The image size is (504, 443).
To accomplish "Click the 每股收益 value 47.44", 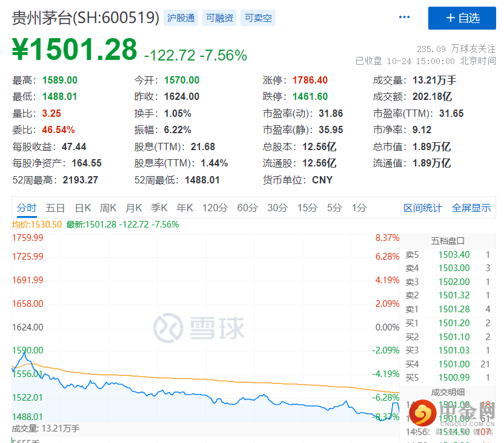I will pos(74,146).
